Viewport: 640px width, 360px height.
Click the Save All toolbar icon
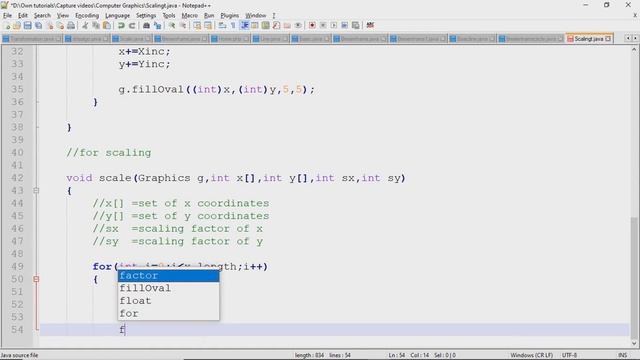click(38, 25)
